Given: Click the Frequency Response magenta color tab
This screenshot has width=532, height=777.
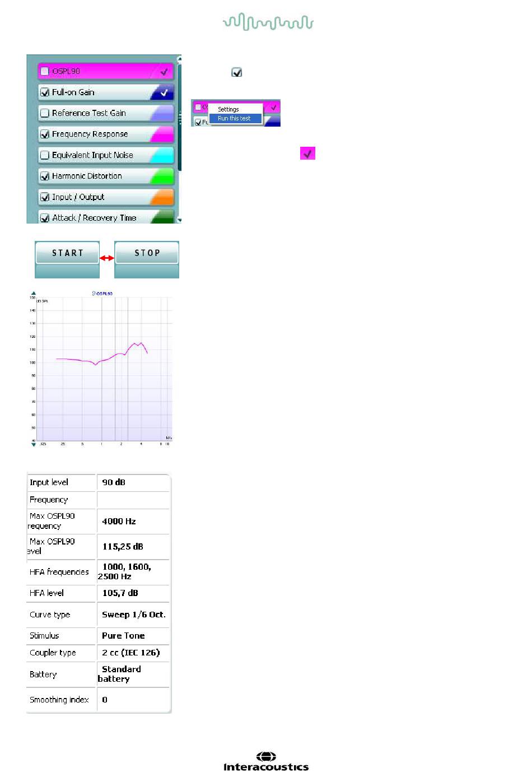Looking at the screenshot, I should 162,134.
